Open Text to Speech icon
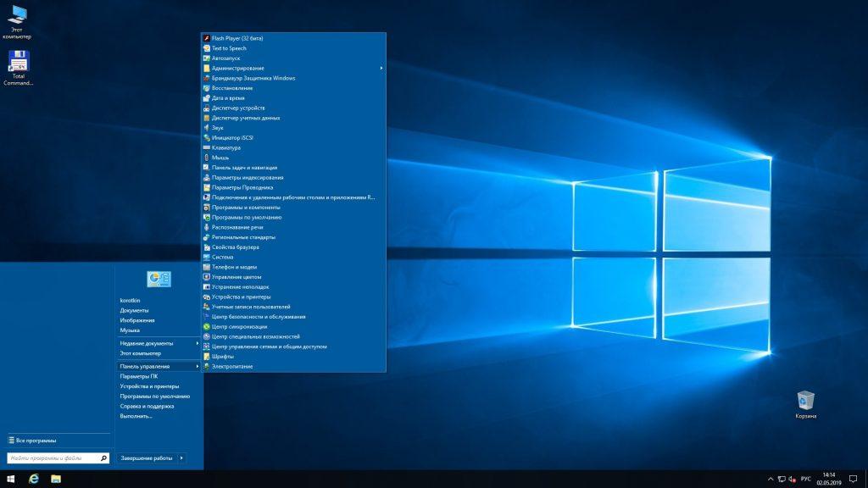 [207, 48]
